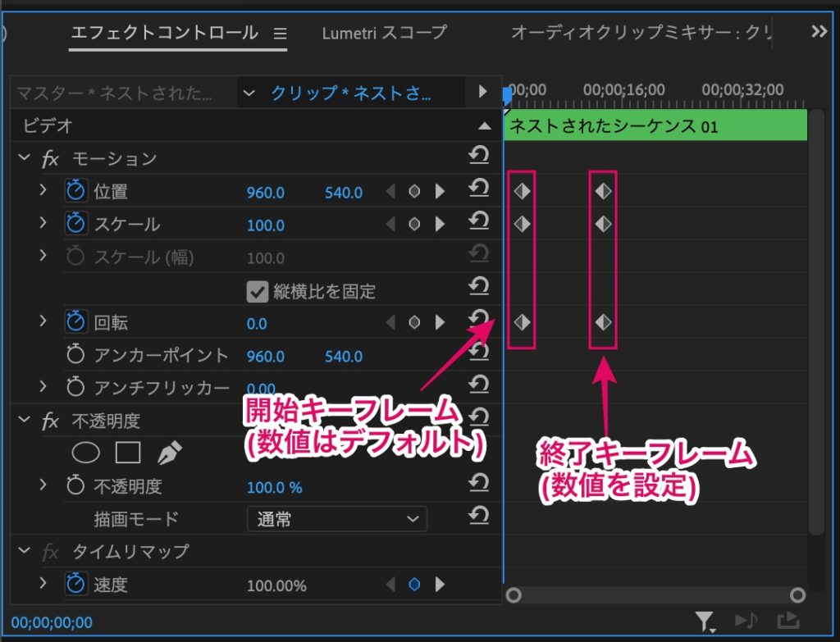This screenshot has width=840, height=642.
Task: Expand the 回転 property row
Action: click(43, 321)
